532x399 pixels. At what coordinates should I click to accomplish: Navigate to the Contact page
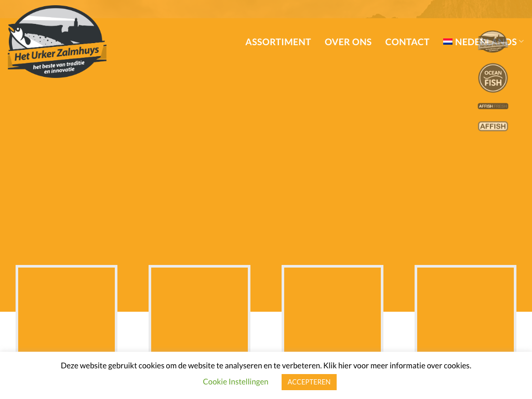[x=407, y=42]
